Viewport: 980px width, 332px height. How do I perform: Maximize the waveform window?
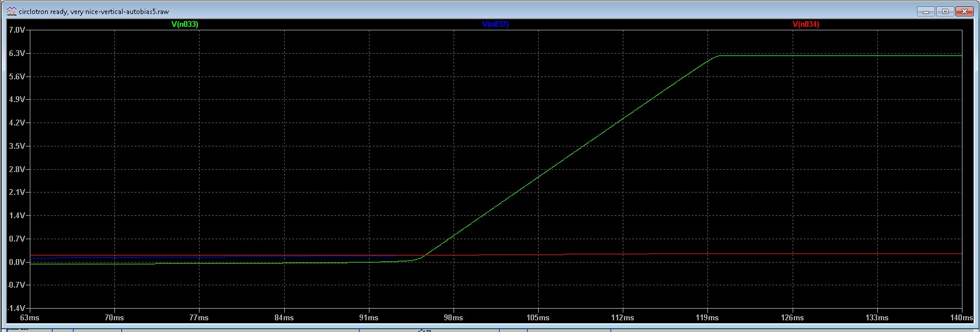945,11
